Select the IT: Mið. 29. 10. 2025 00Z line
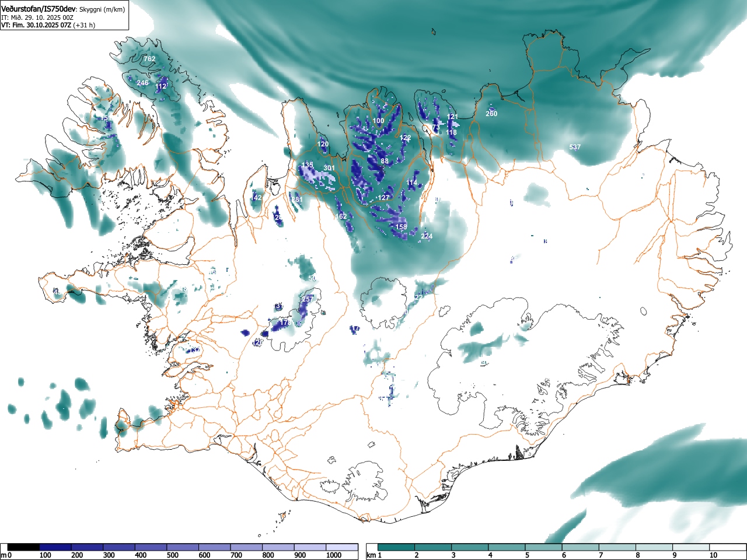Screen dimensions: 747x560 point(37,17)
